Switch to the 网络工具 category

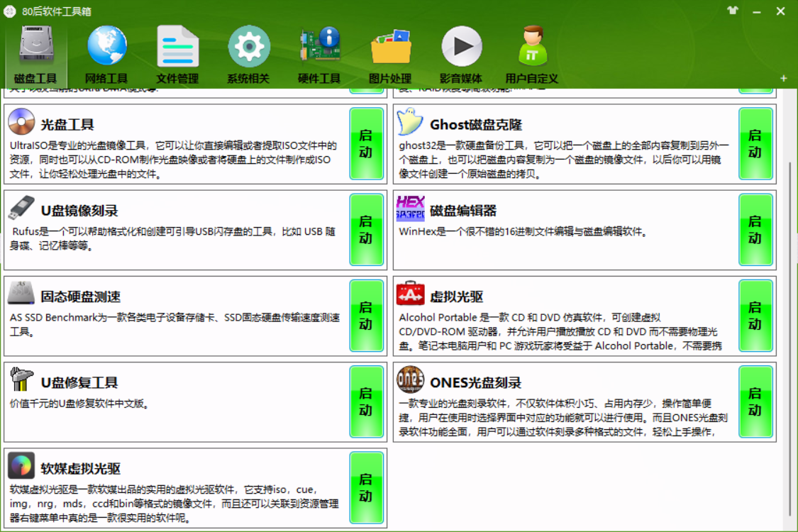(x=106, y=53)
